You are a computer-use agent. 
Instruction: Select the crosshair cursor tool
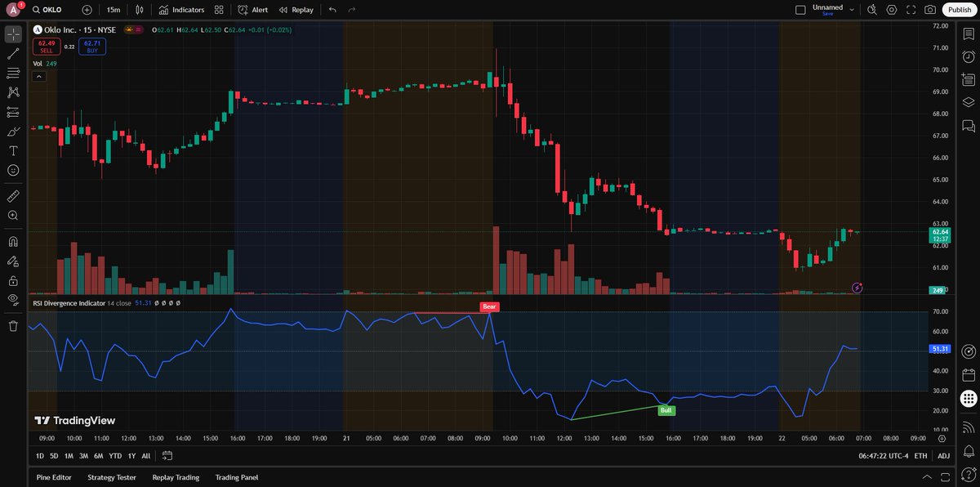pyautogui.click(x=13, y=34)
